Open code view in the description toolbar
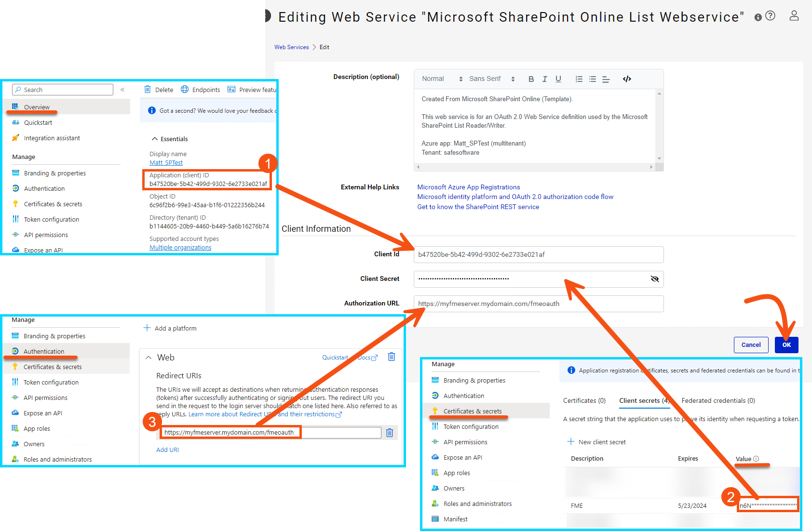Screen dimensions: 812x531 (627, 79)
